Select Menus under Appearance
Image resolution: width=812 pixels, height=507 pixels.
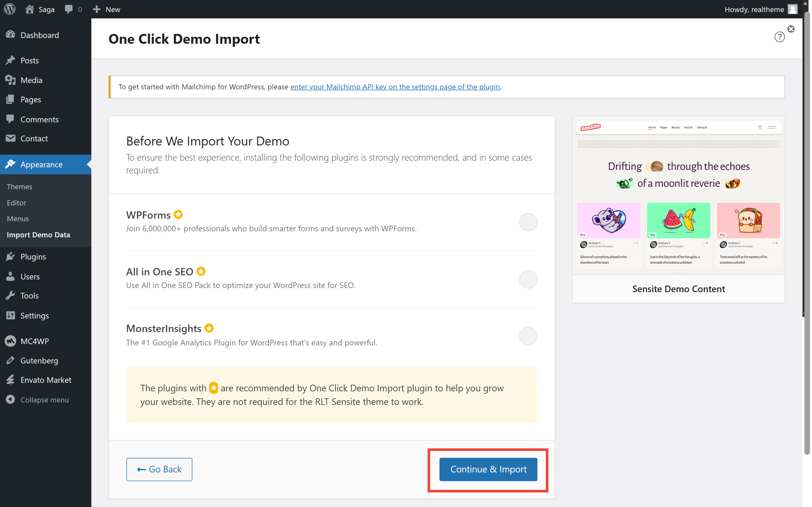pyautogui.click(x=18, y=219)
